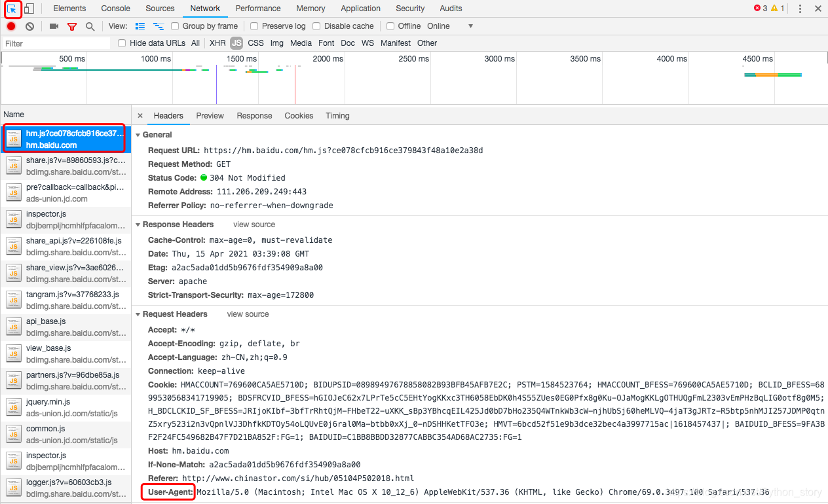
Task: Switch to waterfall overview view icon
Action: 158,26
